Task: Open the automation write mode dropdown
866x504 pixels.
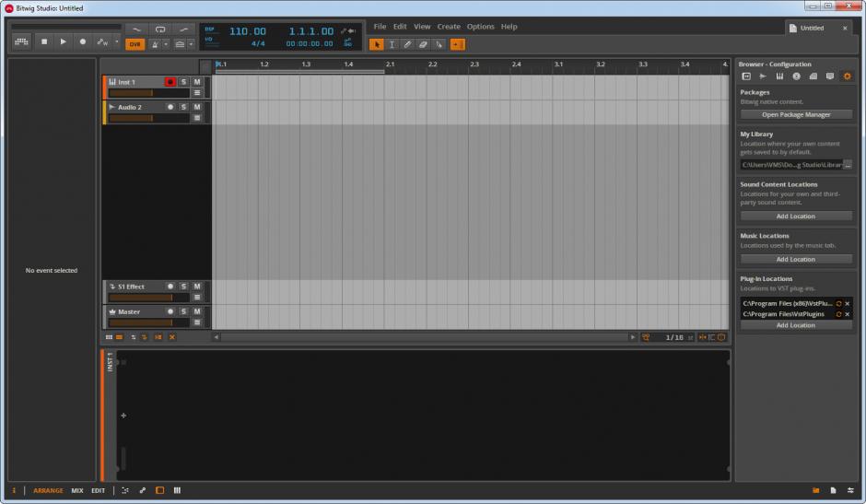Action: coord(117,41)
